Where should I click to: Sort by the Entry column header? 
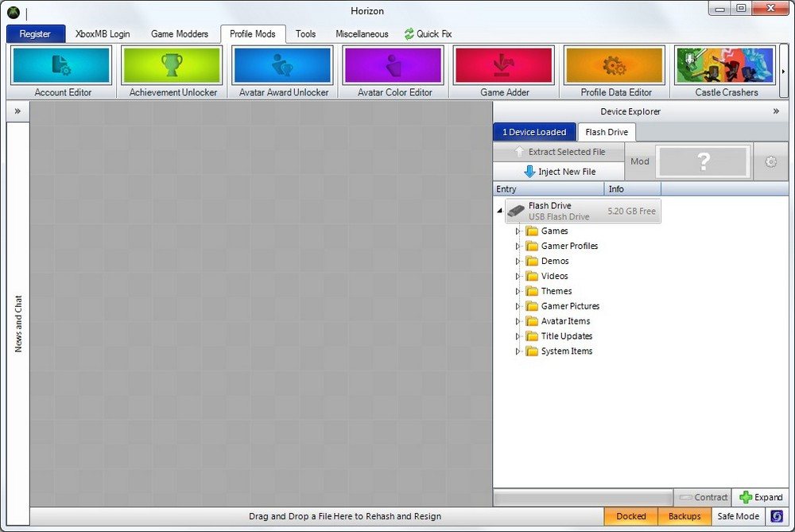549,188
